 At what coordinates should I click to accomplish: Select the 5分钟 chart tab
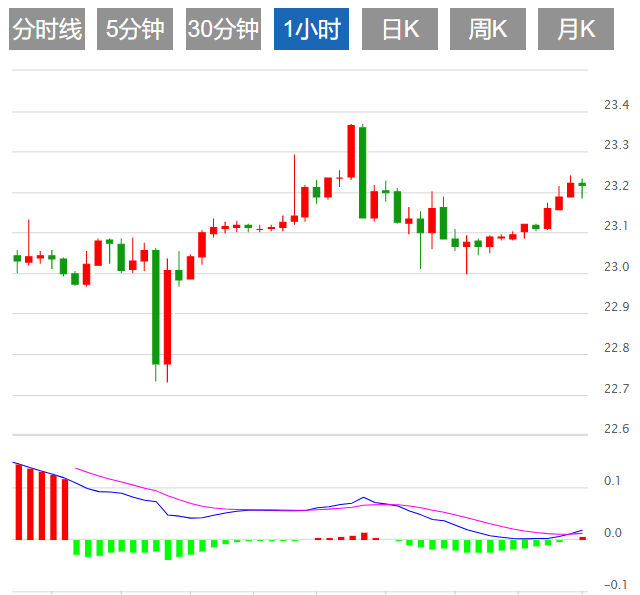click(x=134, y=30)
